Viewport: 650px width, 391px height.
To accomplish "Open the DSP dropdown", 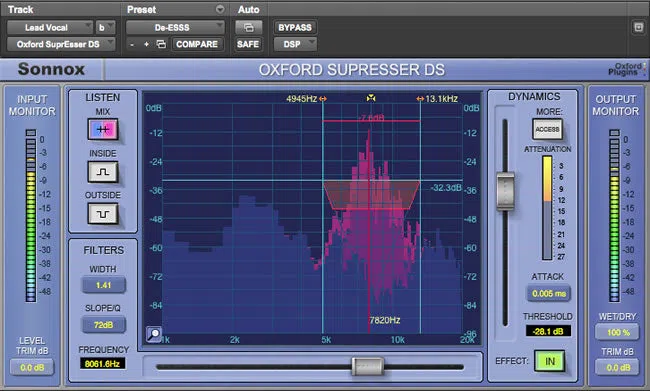I will click(295, 44).
